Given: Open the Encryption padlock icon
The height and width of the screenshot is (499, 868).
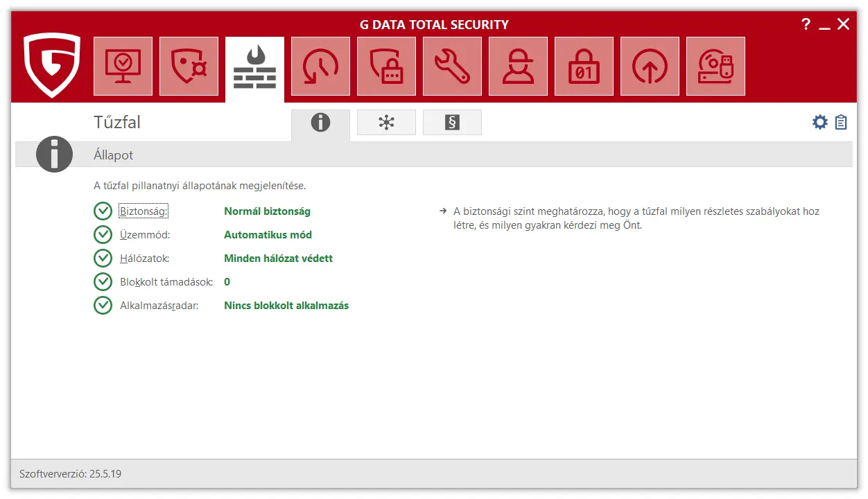Looking at the screenshot, I should [584, 67].
